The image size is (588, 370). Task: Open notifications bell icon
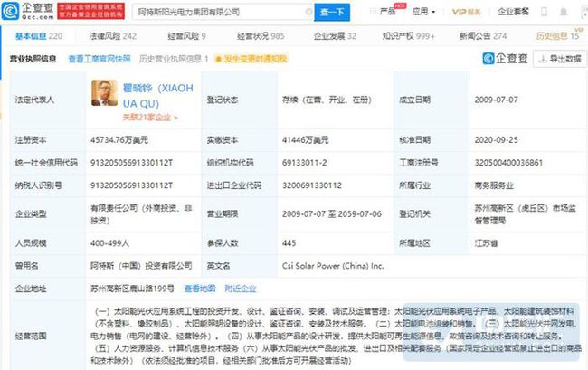click(x=564, y=12)
